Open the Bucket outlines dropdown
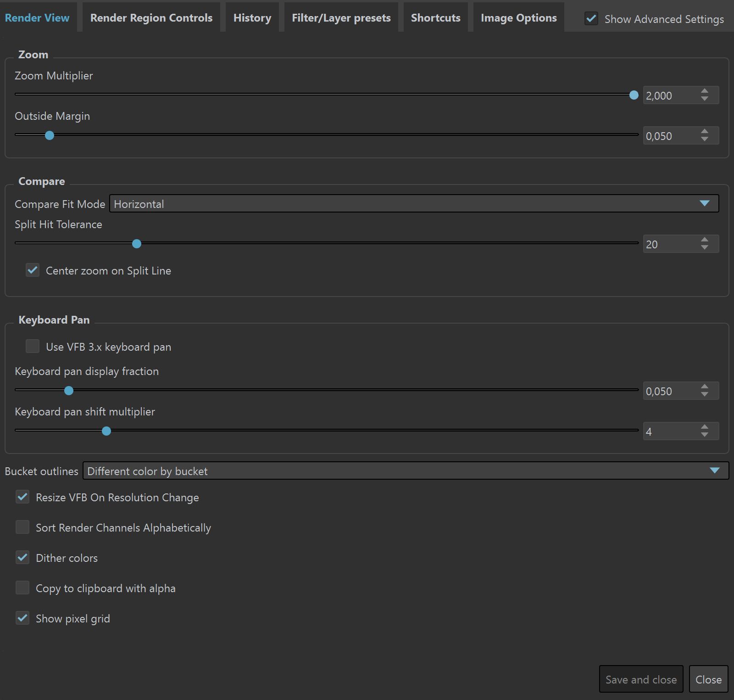Viewport: 734px width, 700px height. (406, 470)
